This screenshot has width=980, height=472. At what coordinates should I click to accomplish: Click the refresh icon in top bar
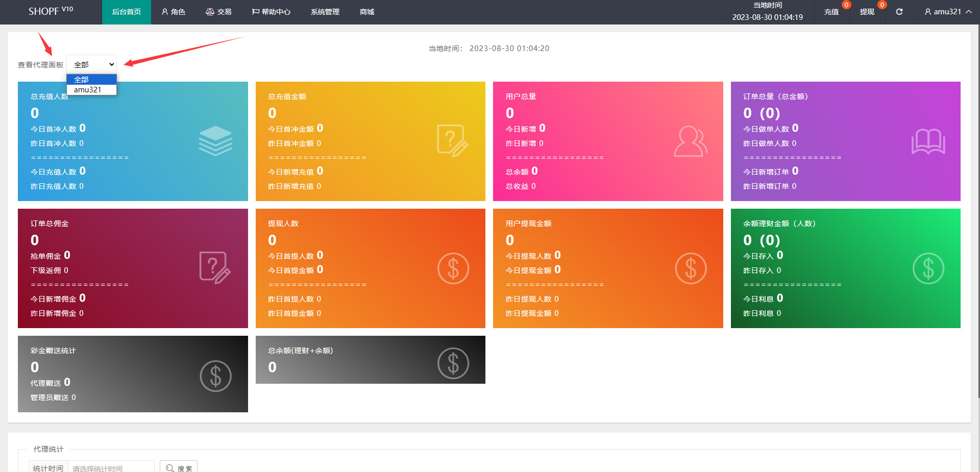(899, 12)
